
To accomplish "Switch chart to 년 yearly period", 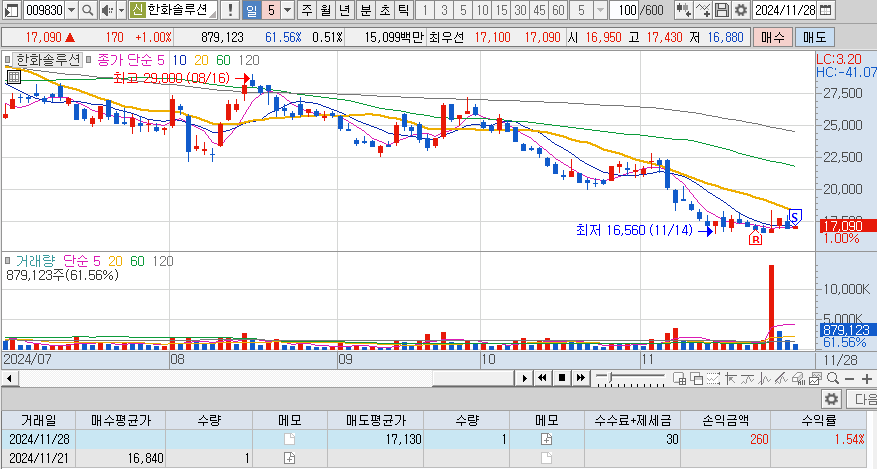I will (x=345, y=10).
